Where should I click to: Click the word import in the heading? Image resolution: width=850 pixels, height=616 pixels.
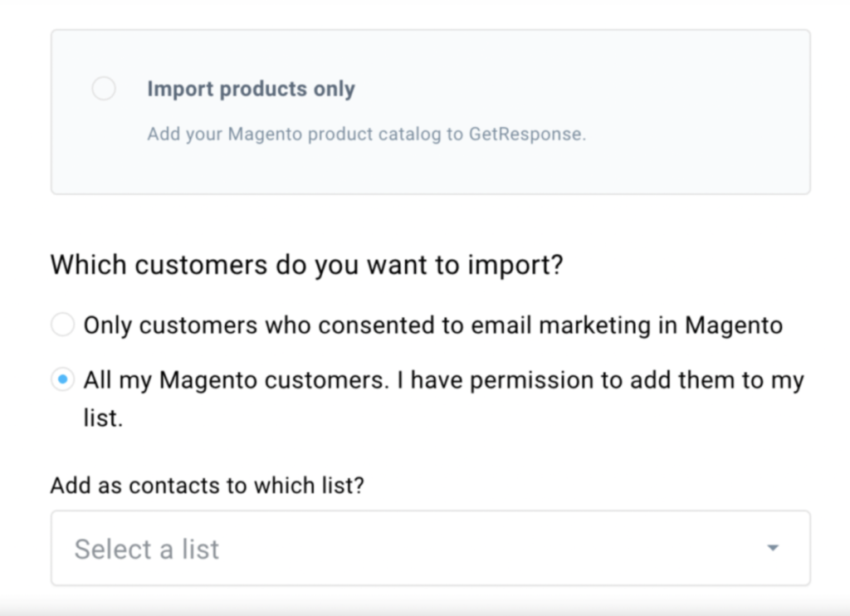point(515,265)
